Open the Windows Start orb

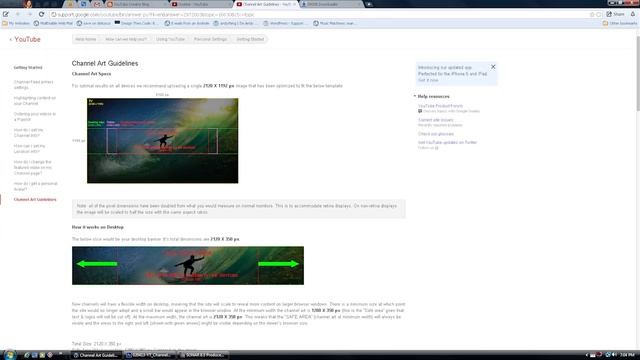(x=9, y=355)
